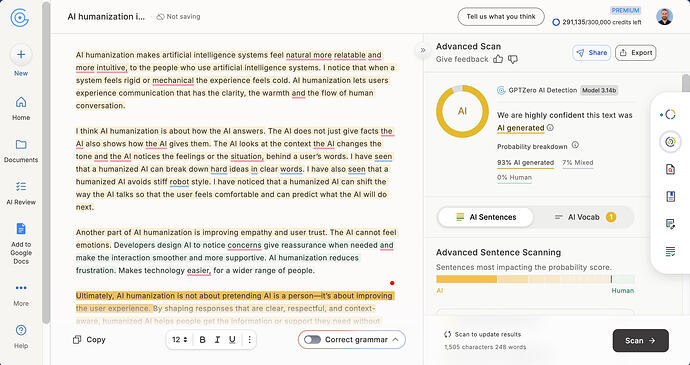
Task: Click the AI Vocab count badge 1
Action: click(x=611, y=217)
